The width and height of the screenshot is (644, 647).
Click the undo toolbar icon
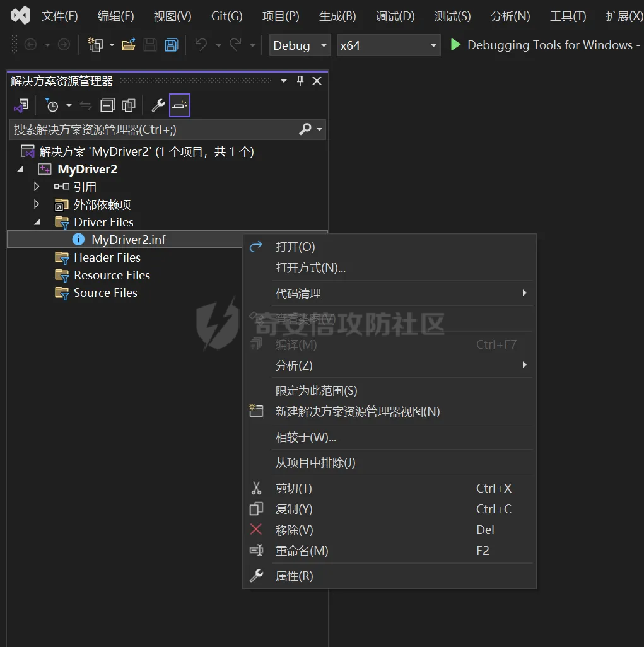click(201, 45)
